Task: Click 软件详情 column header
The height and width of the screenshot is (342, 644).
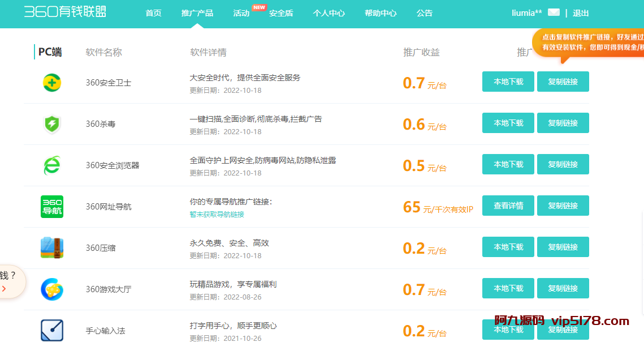Action: 208,52
